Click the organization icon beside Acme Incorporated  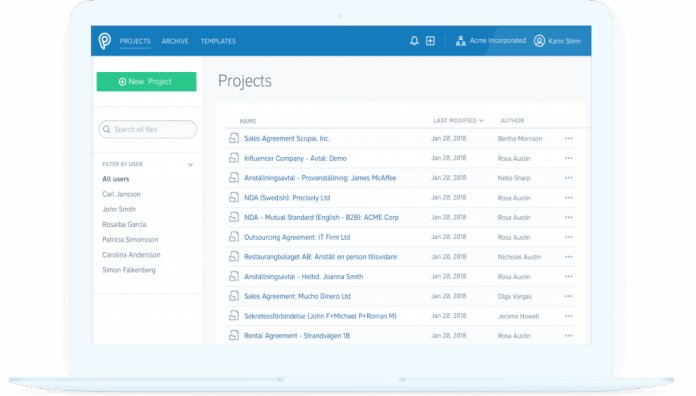[x=461, y=41]
